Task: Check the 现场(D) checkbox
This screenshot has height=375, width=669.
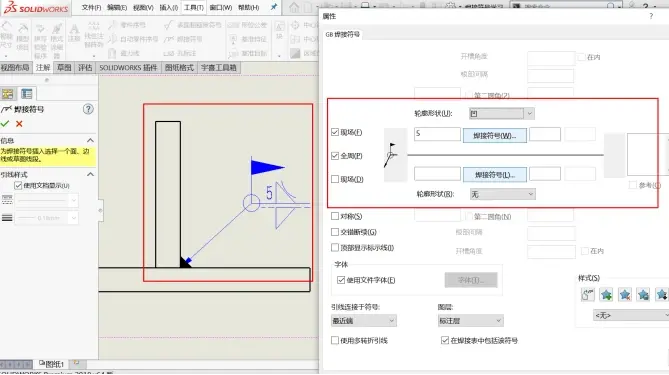Action: click(x=335, y=179)
